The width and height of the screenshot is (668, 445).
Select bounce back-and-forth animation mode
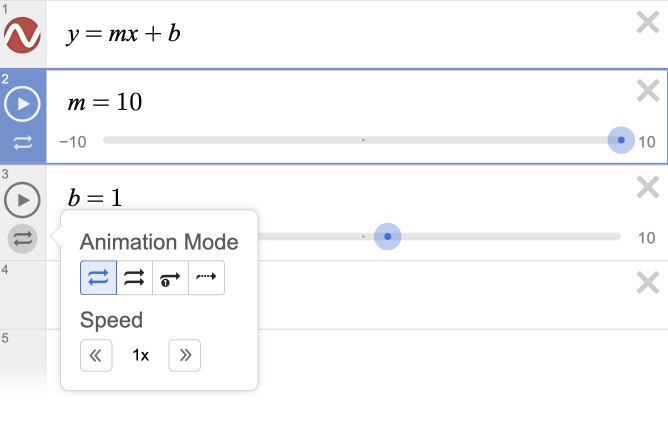pos(98,277)
